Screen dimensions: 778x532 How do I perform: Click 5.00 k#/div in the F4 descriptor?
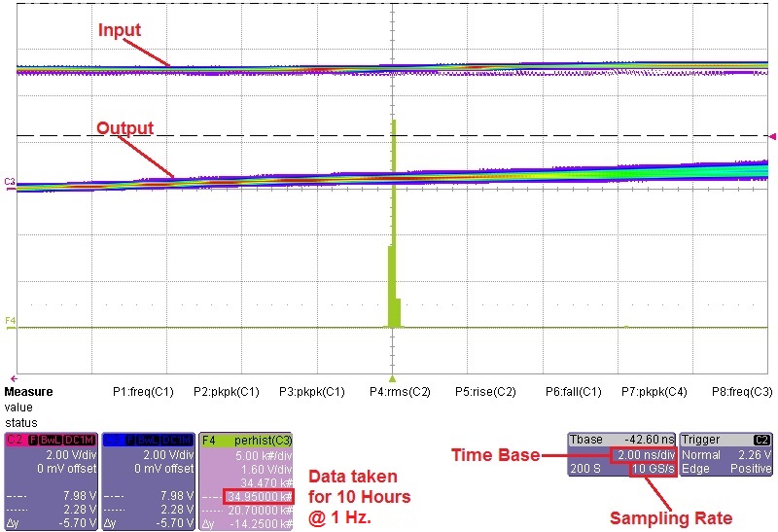point(265,455)
